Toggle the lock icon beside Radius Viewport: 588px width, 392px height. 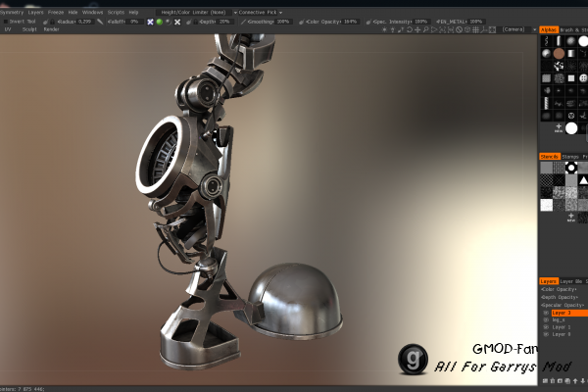pyautogui.click(x=52, y=22)
